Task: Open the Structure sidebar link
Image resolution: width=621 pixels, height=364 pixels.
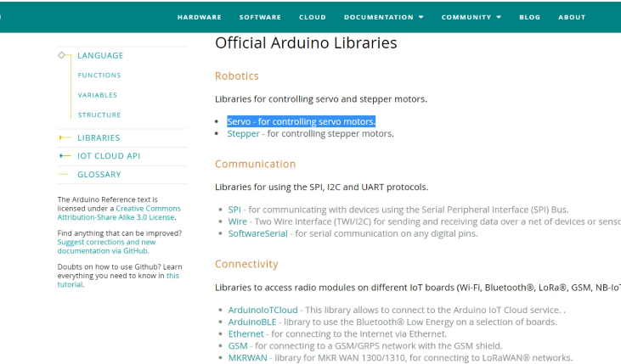Action: click(99, 115)
